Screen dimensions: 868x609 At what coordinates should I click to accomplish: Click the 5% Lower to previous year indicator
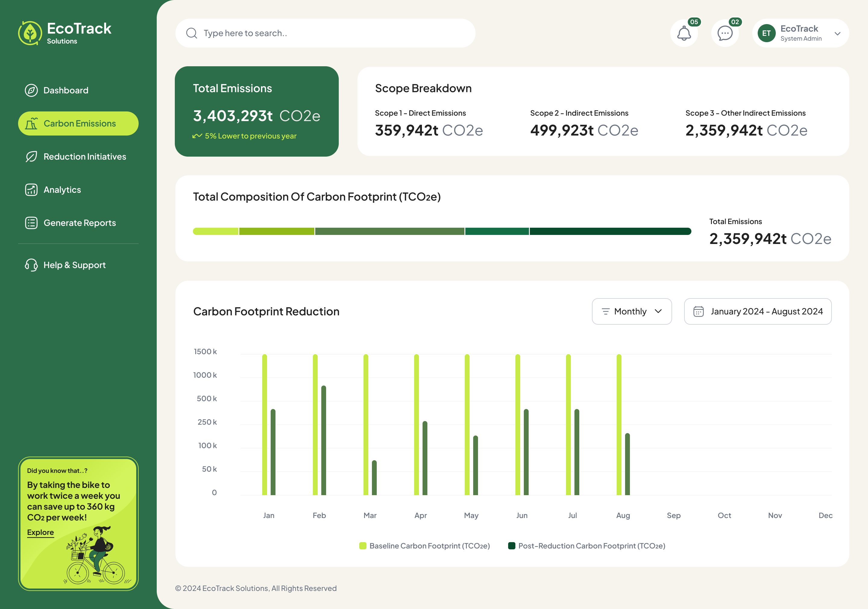[245, 136]
